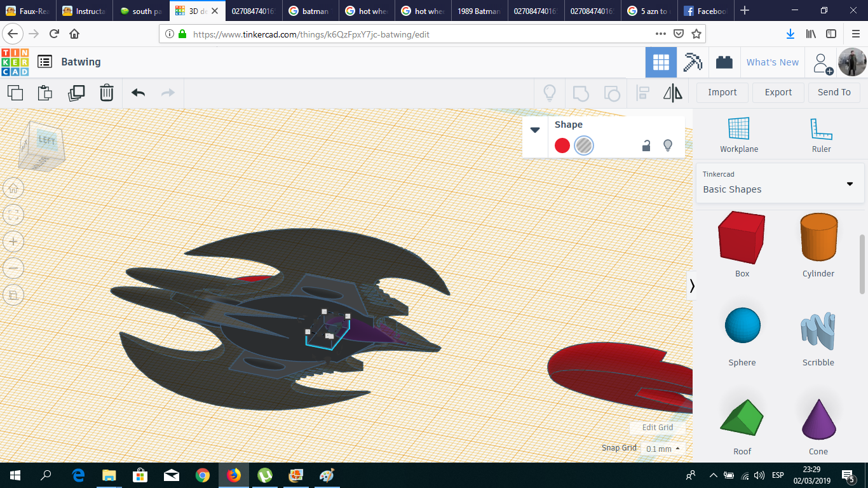Switch to the Faux-Re browser tab
Image resolution: width=868 pixels, height=488 pixels.
point(28,11)
